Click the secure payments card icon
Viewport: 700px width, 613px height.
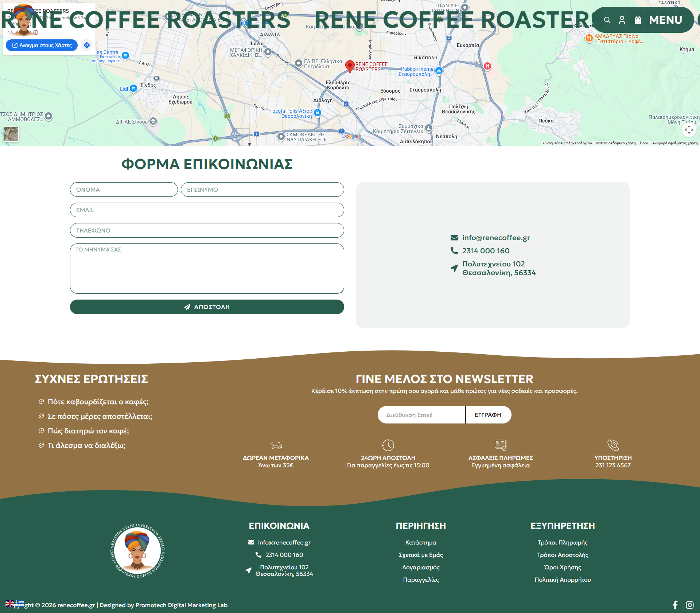pyautogui.click(x=501, y=445)
